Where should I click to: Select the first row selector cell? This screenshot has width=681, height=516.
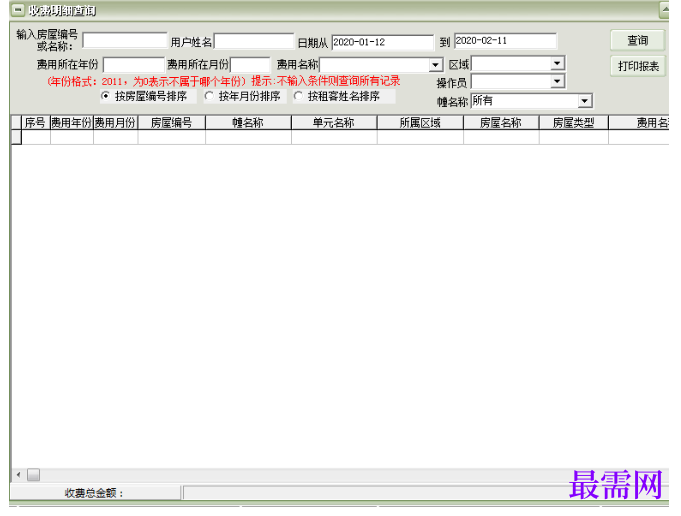16,137
